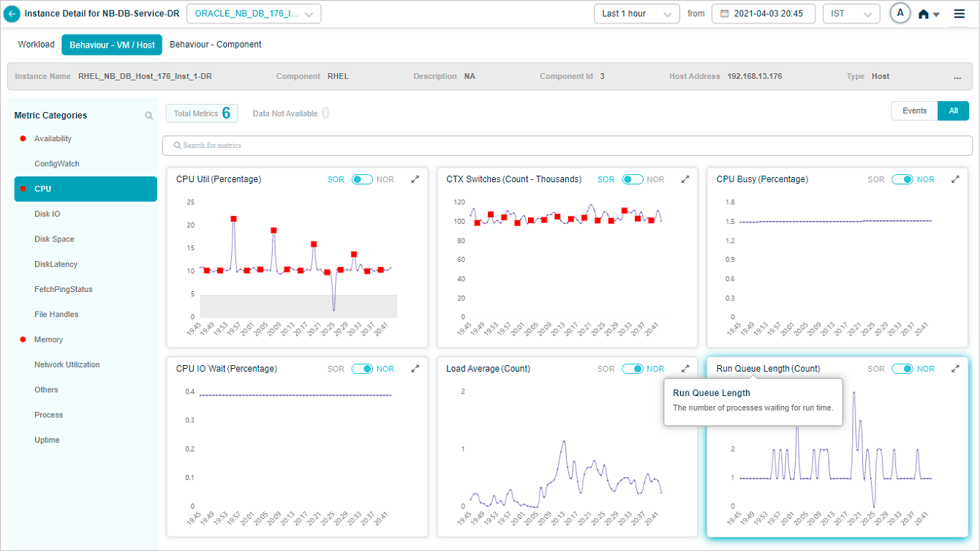The width and height of the screenshot is (980, 551).
Task: Open the IST timezone dropdown
Action: click(851, 14)
